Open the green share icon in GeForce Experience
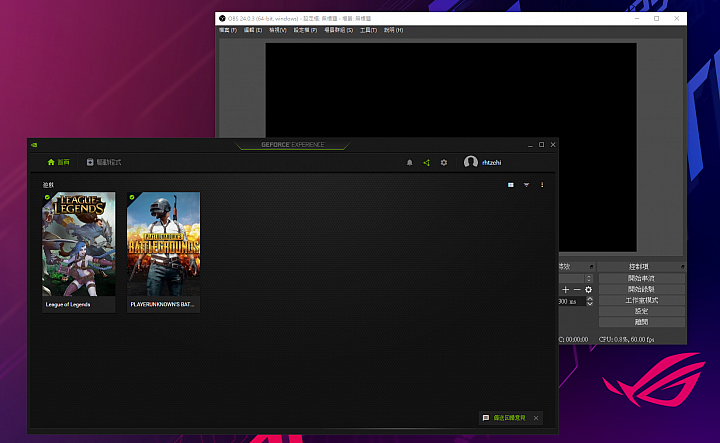The image size is (720, 443). [427, 163]
